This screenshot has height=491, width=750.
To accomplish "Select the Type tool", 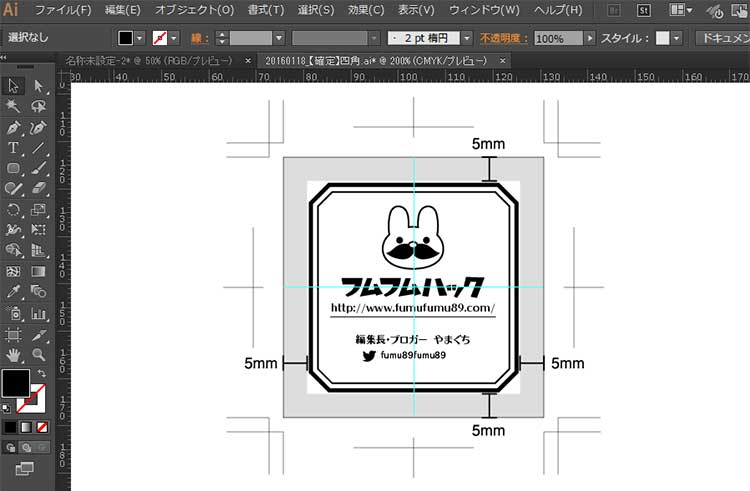I will point(14,148).
